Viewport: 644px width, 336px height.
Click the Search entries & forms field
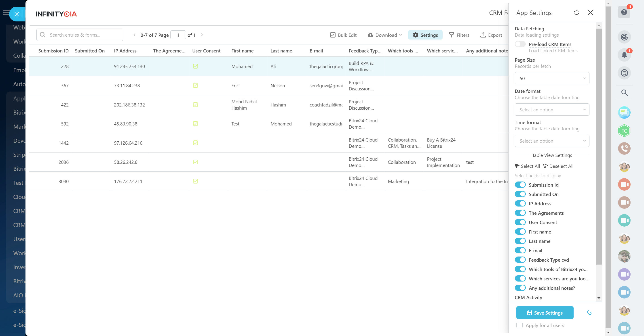click(x=80, y=35)
